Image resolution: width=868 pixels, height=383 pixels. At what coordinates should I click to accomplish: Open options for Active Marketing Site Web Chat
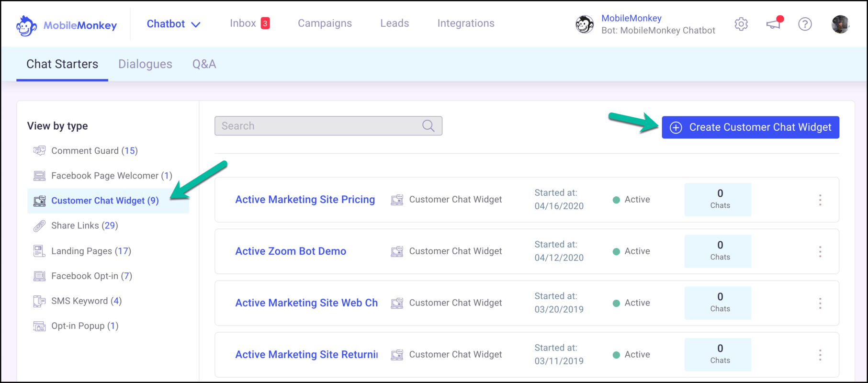point(820,303)
